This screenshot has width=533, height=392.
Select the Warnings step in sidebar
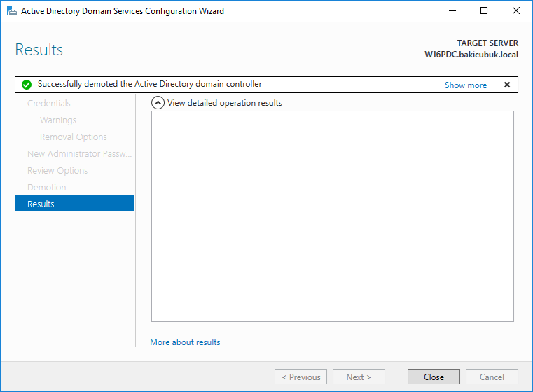tap(58, 120)
